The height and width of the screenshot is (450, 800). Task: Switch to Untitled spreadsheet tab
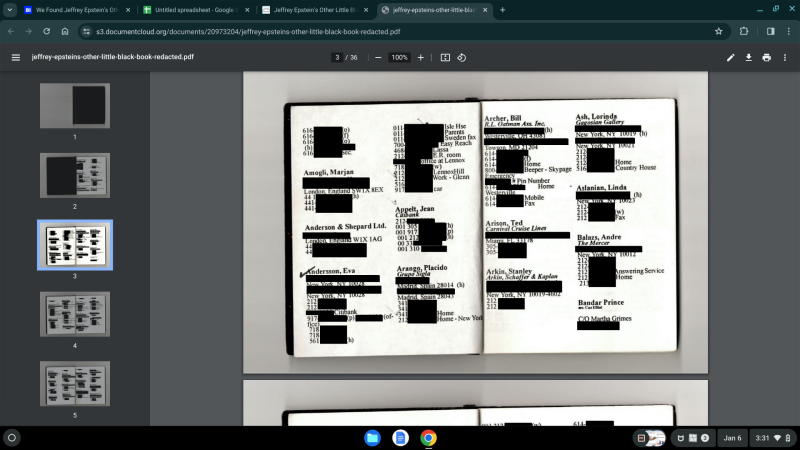coord(187,10)
